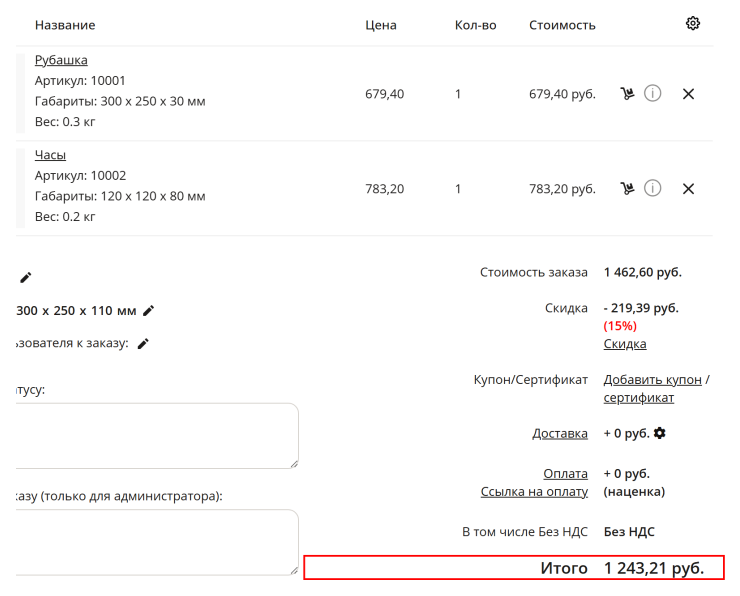Image resolution: width=740 pixels, height=596 pixels.
Task: Edit user comment to order pencil
Action: coord(143,344)
